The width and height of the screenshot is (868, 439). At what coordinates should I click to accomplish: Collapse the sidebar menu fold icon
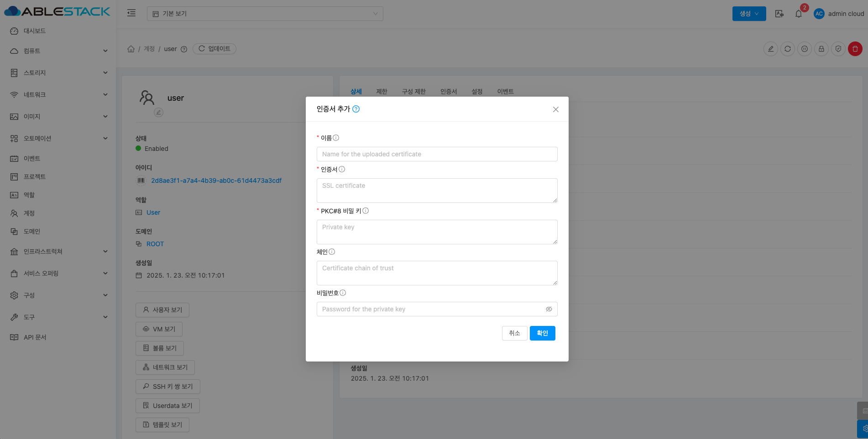click(x=131, y=13)
